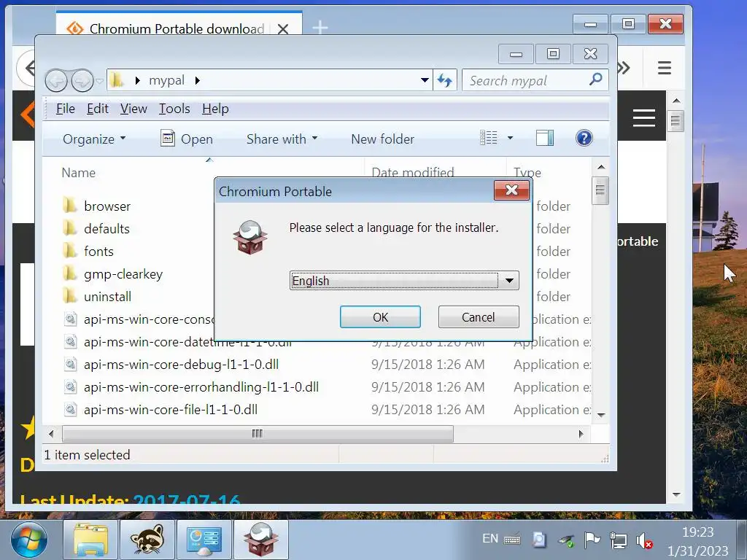The width and height of the screenshot is (747, 560).
Task: Click the Safely Remove Hardware tray icon
Action: click(x=566, y=540)
